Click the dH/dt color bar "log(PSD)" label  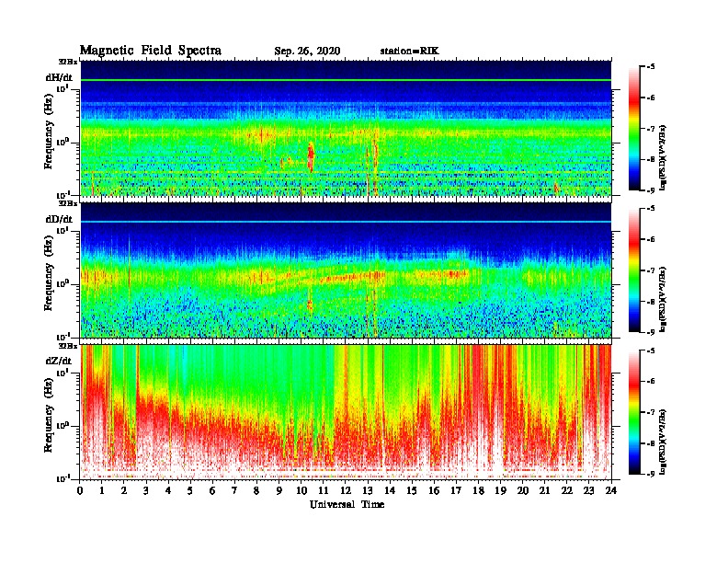664,157
